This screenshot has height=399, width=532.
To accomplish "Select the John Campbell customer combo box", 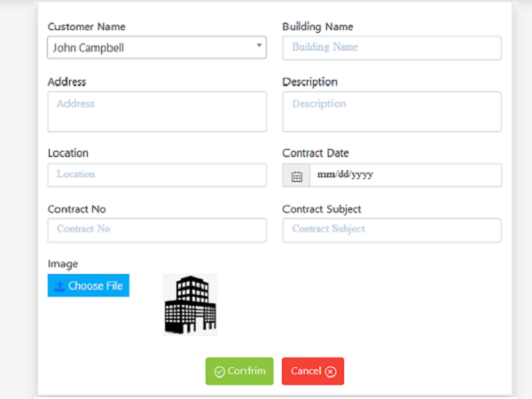I will (x=151, y=48).
